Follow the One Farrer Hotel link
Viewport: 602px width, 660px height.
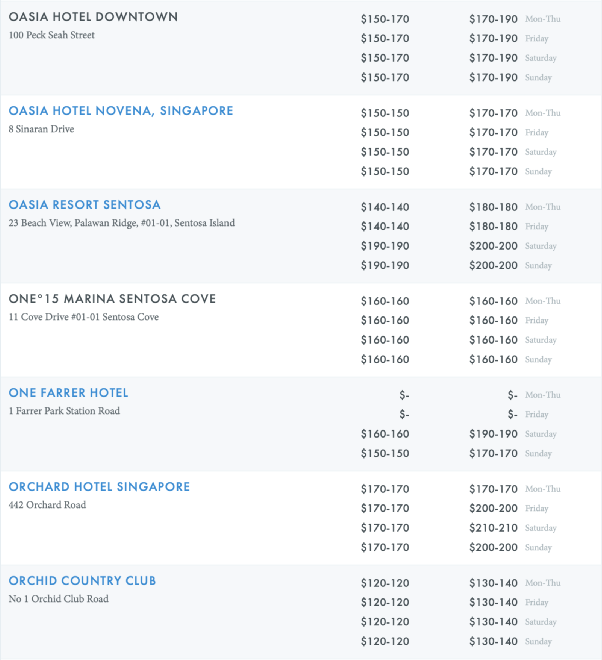tap(68, 393)
